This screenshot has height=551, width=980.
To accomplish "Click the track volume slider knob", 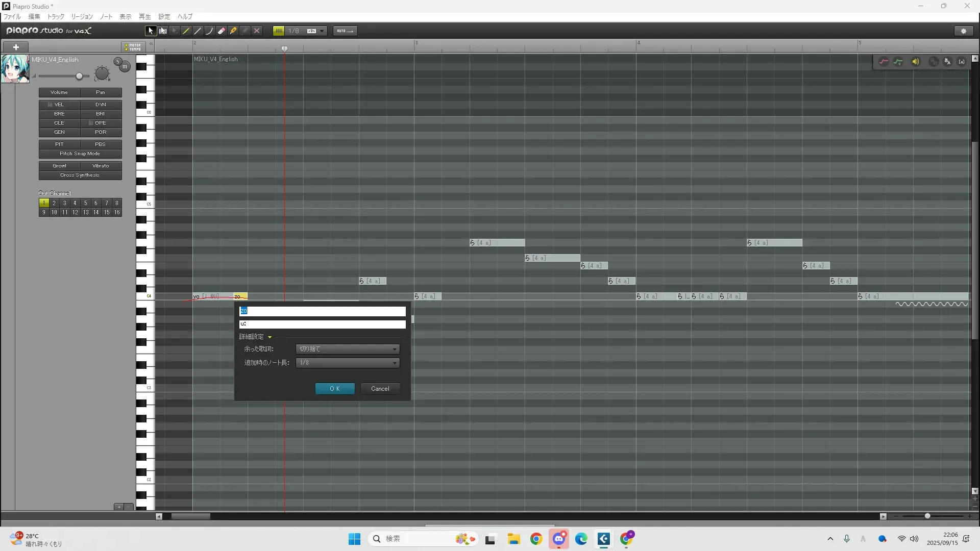I will 79,77.
